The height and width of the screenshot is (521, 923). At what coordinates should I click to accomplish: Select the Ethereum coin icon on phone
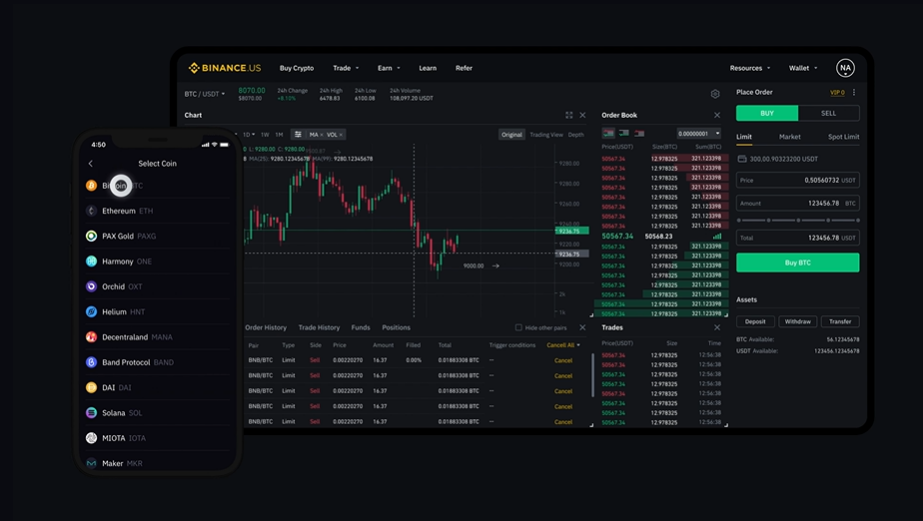pos(91,211)
